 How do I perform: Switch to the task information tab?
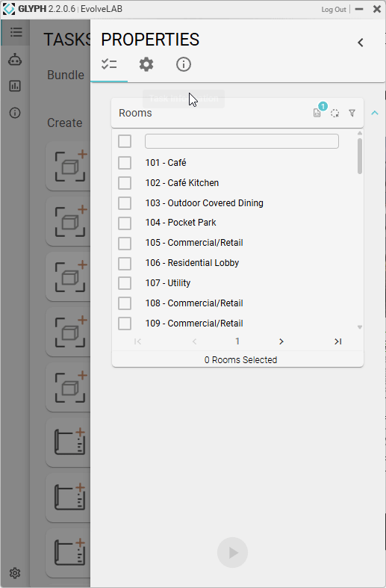pyautogui.click(x=184, y=64)
